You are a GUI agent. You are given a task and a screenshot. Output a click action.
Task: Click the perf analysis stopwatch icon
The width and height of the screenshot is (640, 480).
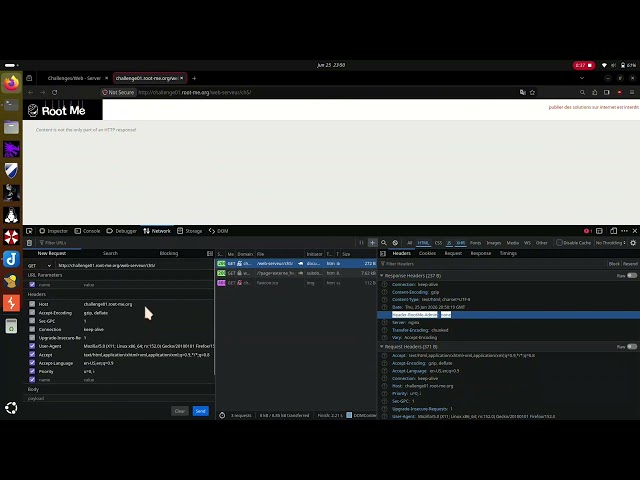(222, 416)
